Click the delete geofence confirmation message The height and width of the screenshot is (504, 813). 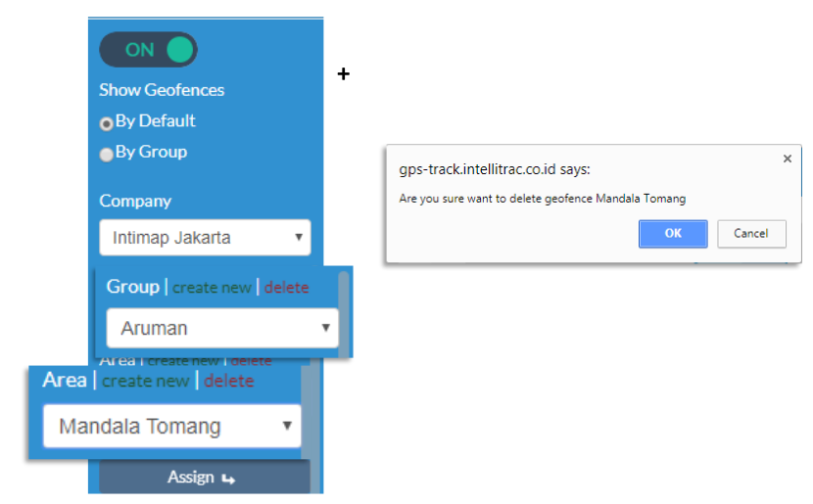(x=542, y=199)
